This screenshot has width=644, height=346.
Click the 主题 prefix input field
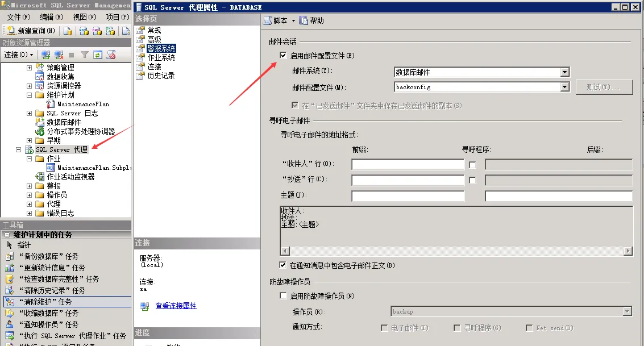tap(408, 196)
